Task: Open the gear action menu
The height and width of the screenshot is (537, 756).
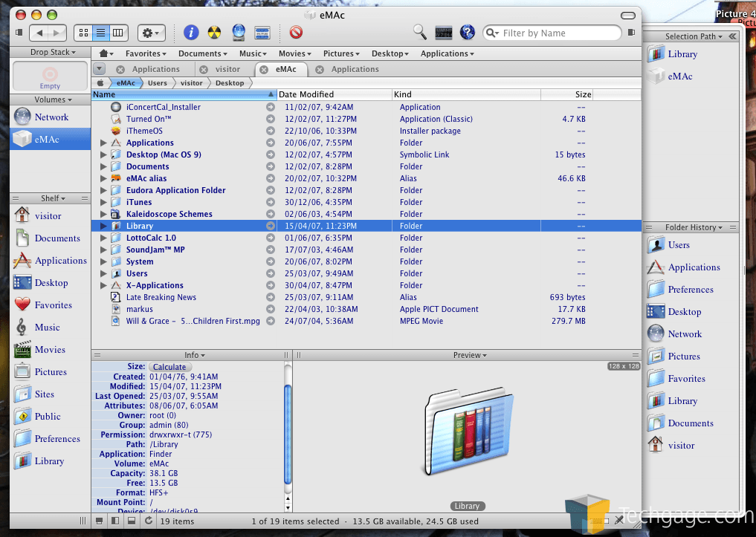Action: [x=152, y=33]
